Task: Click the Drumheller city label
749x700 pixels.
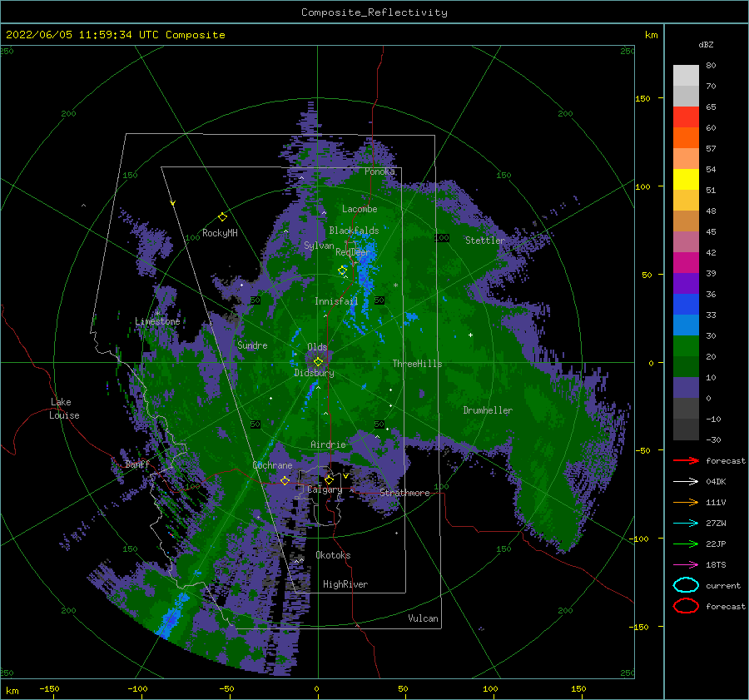Action: (x=488, y=410)
